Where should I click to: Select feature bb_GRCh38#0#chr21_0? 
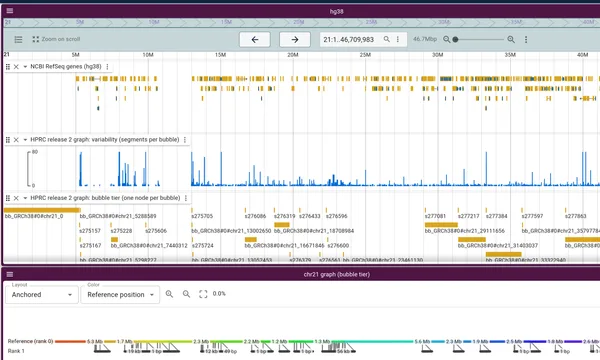[x=42, y=210]
